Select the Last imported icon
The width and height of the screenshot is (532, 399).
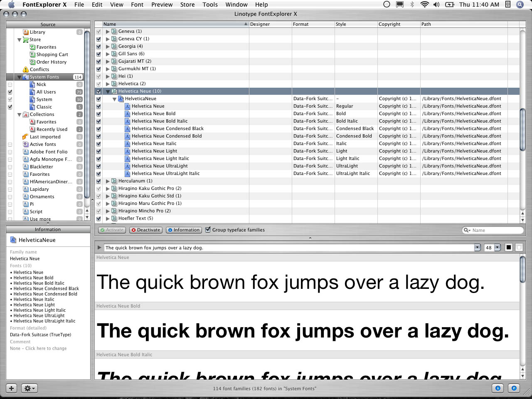(26, 137)
